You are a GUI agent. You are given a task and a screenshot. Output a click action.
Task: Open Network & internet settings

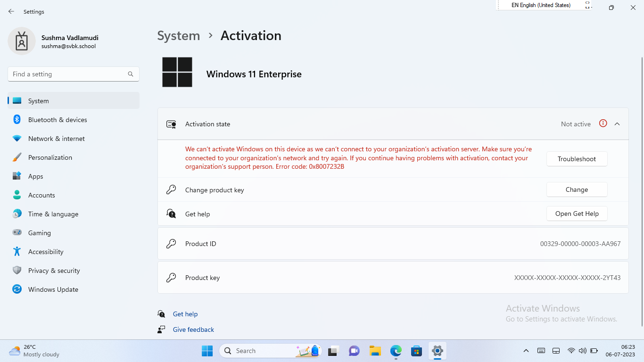[74, 139]
